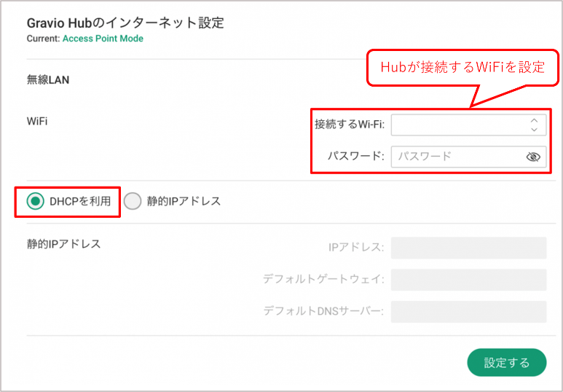Click the 静的IPアドレス section heading
Viewport: 563px width, 392px height.
[x=63, y=244]
